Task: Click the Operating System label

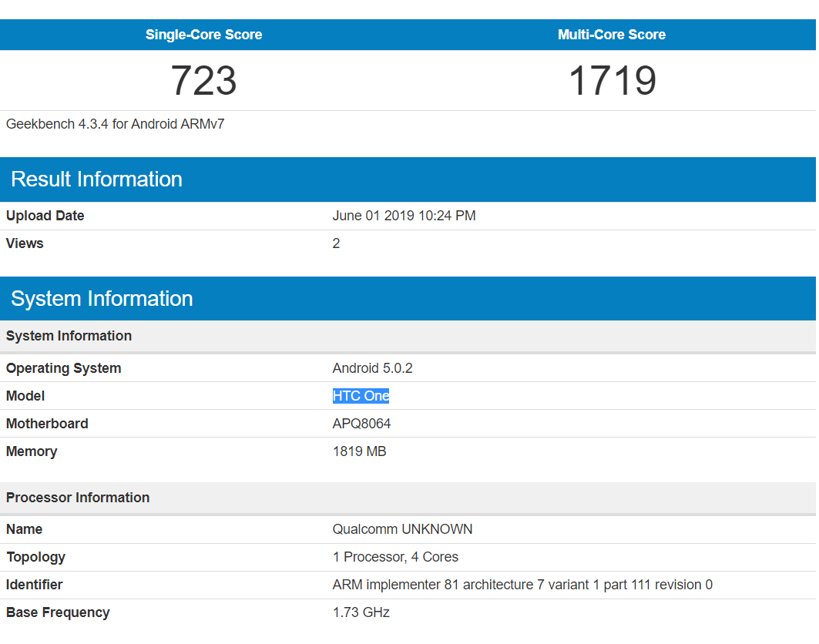Action: (64, 368)
